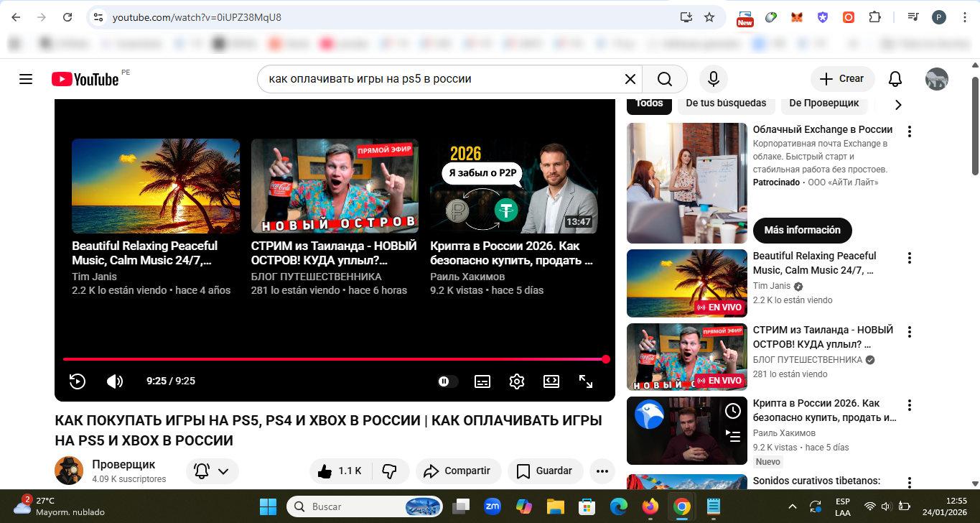Open File Explorer from taskbar
Screen dimensions: 980x523
[555, 506]
